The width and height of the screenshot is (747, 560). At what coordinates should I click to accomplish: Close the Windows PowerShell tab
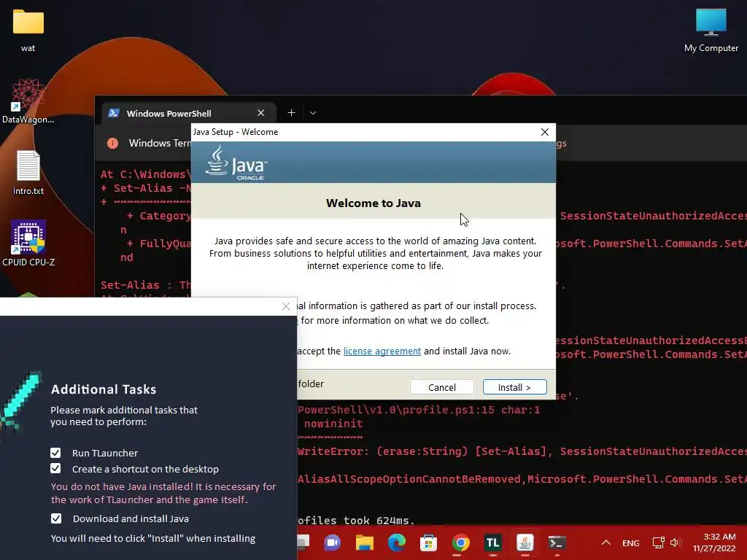pos(260,113)
